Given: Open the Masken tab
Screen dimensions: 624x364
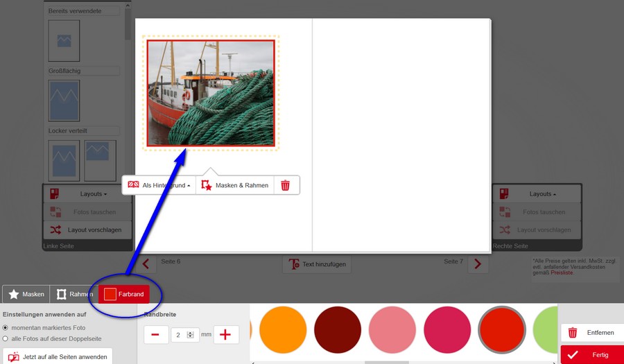Looking at the screenshot, I should 26,294.
